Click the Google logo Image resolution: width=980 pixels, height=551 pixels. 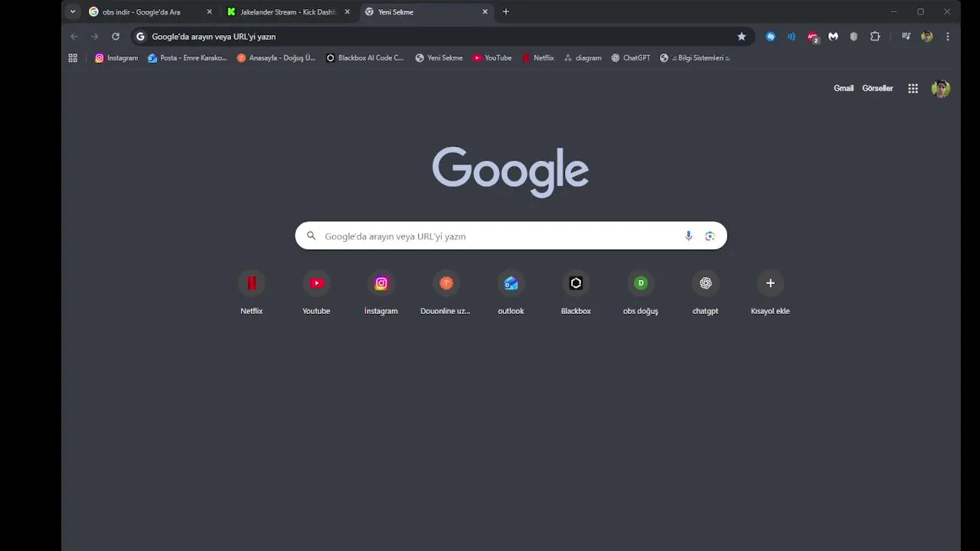510,172
